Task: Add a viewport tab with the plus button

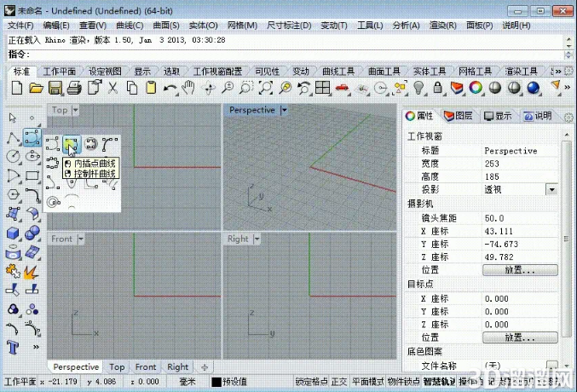Action: coord(205,367)
